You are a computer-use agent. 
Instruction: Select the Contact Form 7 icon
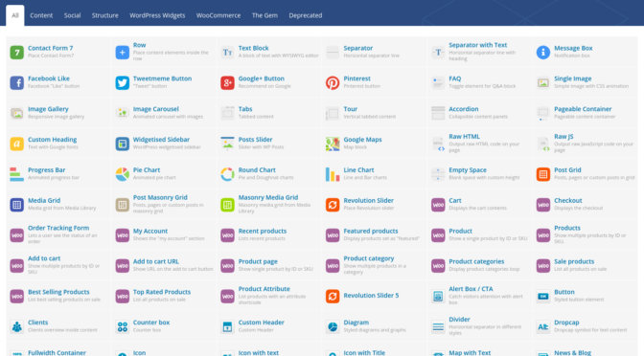click(x=17, y=53)
